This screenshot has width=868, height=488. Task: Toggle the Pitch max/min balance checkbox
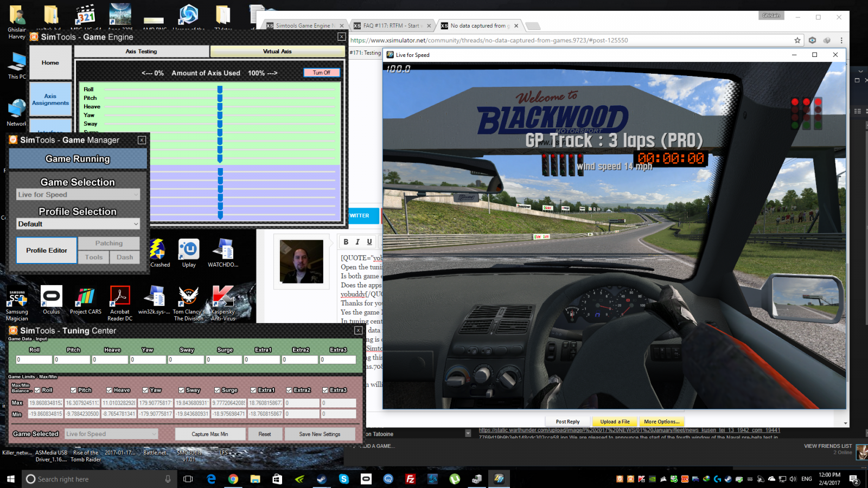(x=73, y=390)
